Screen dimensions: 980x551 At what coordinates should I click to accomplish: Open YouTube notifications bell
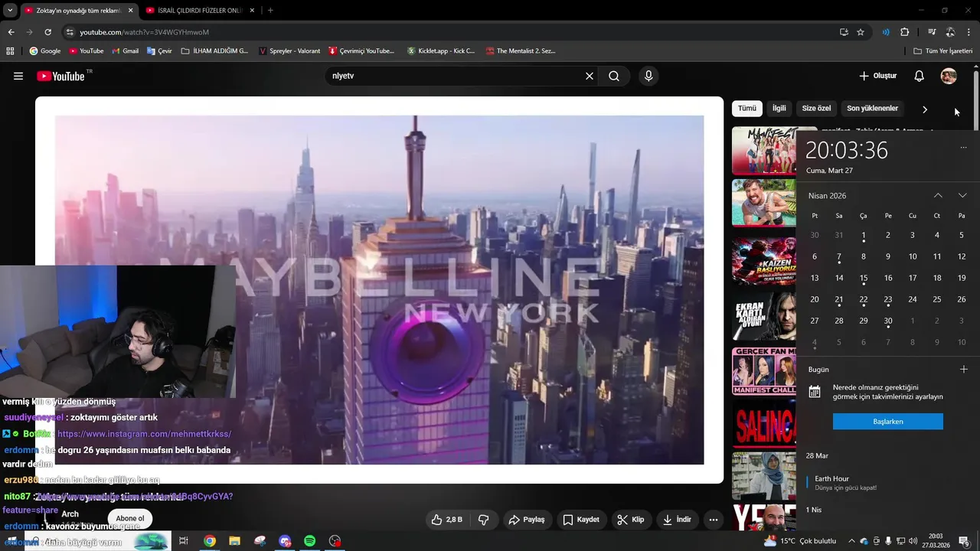(920, 76)
